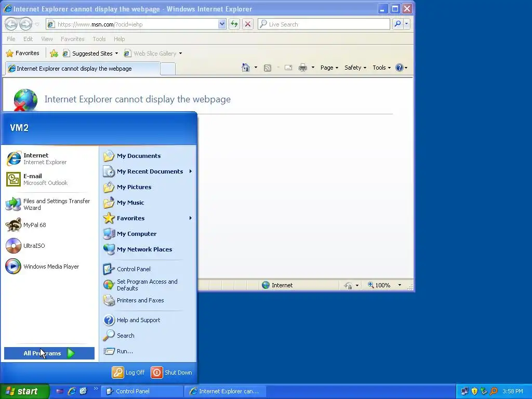Open search provider options dropdown
The height and width of the screenshot is (399, 532).
pos(406,24)
